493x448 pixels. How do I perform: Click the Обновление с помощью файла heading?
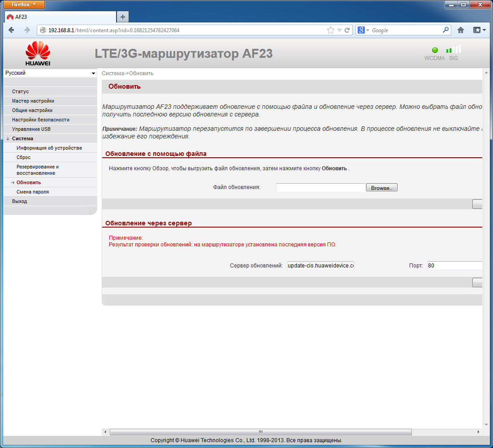(156, 154)
